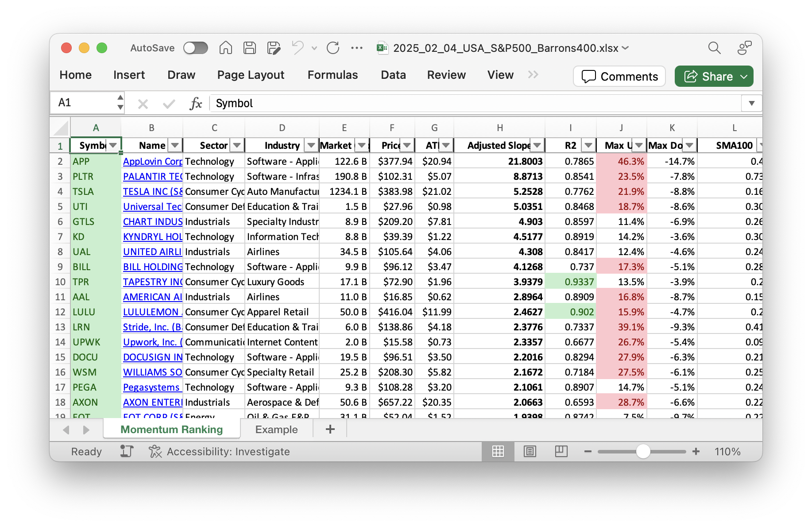Open the collaboration people icon
Screen dimensions: 812x527
745,48
